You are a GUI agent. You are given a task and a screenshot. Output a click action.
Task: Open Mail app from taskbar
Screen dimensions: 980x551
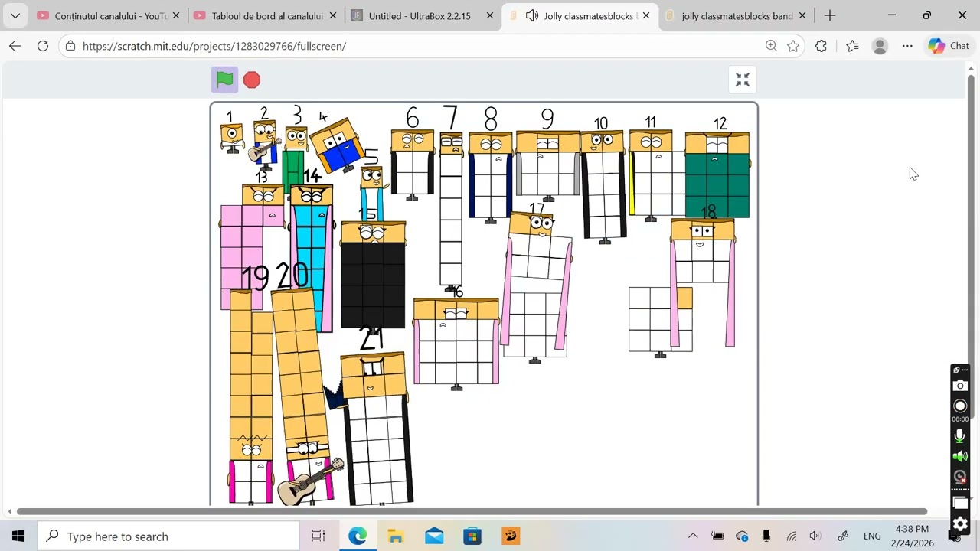click(434, 536)
